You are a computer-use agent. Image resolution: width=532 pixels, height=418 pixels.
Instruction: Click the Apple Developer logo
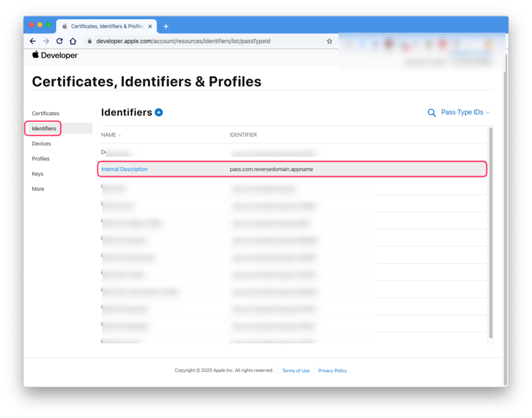55,55
